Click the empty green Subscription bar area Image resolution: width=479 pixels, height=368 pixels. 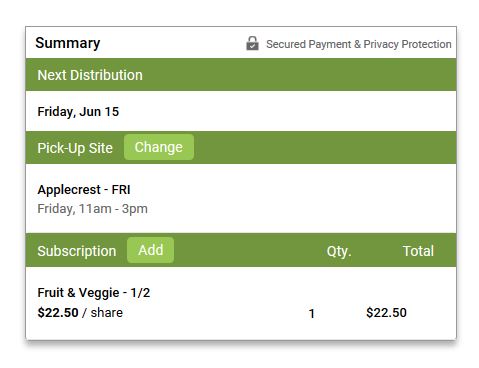click(x=250, y=251)
